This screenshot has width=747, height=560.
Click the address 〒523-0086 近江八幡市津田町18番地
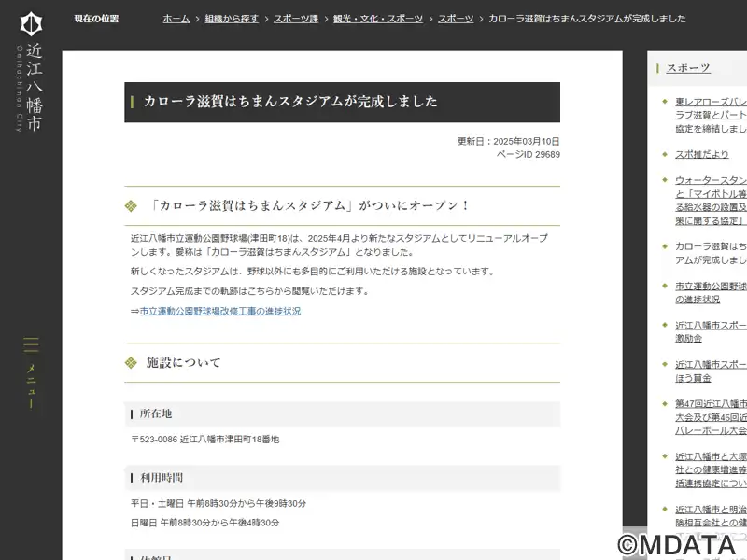coord(205,440)
